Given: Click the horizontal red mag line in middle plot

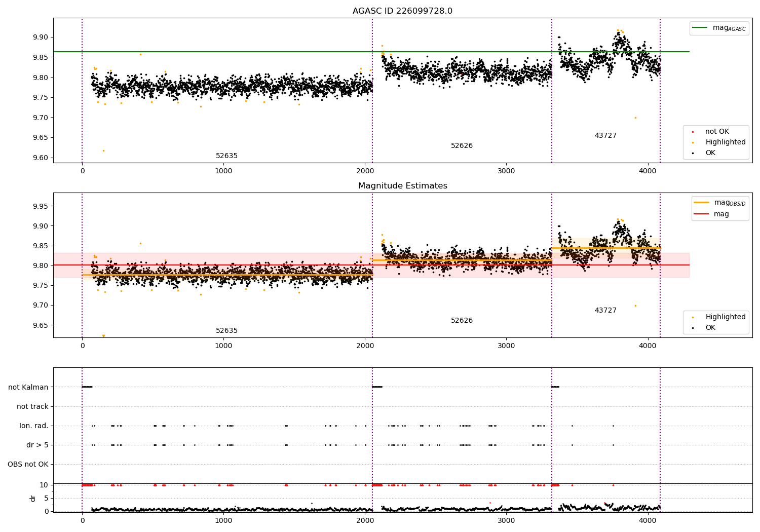Looking at the screenshot, I should [371, 265].
